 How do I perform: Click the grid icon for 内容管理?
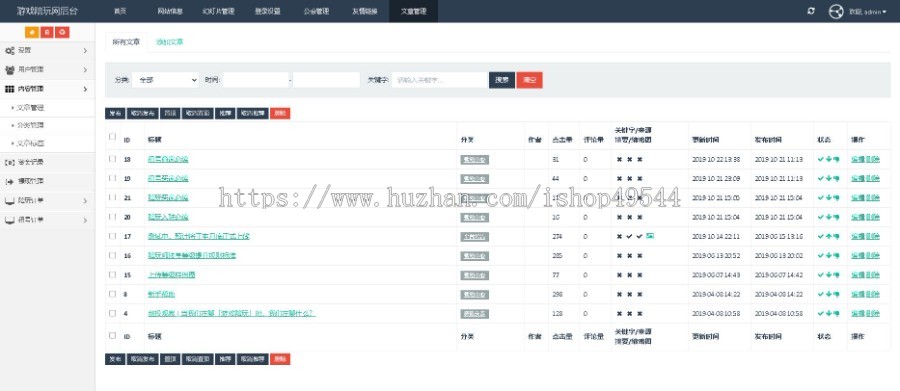10,89
